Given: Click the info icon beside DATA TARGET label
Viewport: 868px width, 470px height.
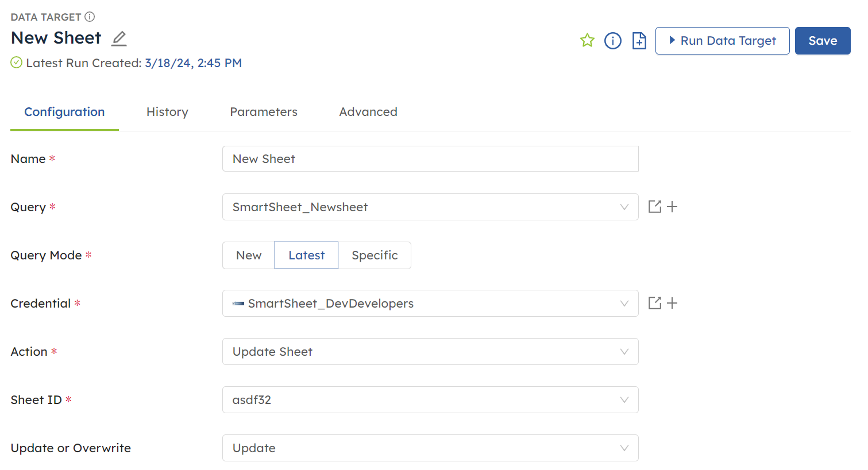Looking at the screenshot, I should click(90, 17).
